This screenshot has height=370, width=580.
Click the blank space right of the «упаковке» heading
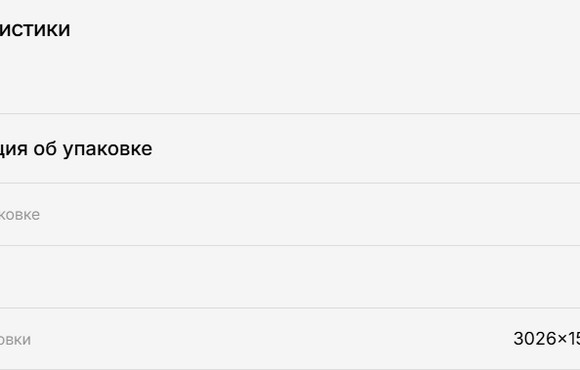click(x=366, y=149)
